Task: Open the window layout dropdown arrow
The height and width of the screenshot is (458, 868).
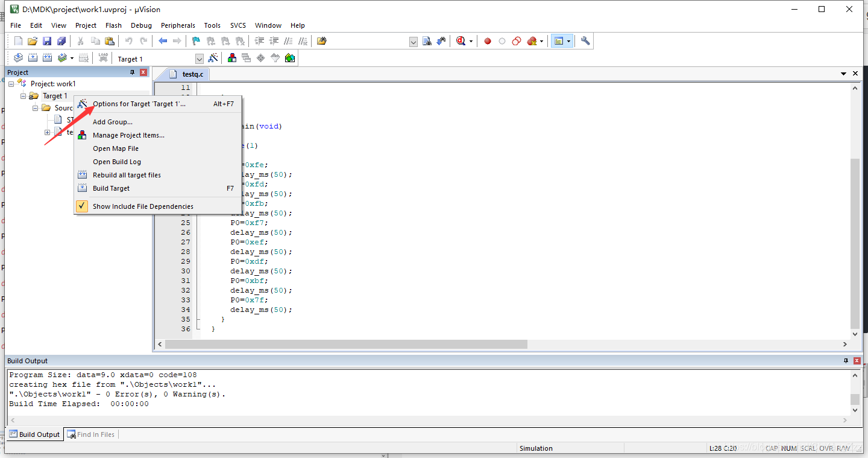Action: [568, 42]
